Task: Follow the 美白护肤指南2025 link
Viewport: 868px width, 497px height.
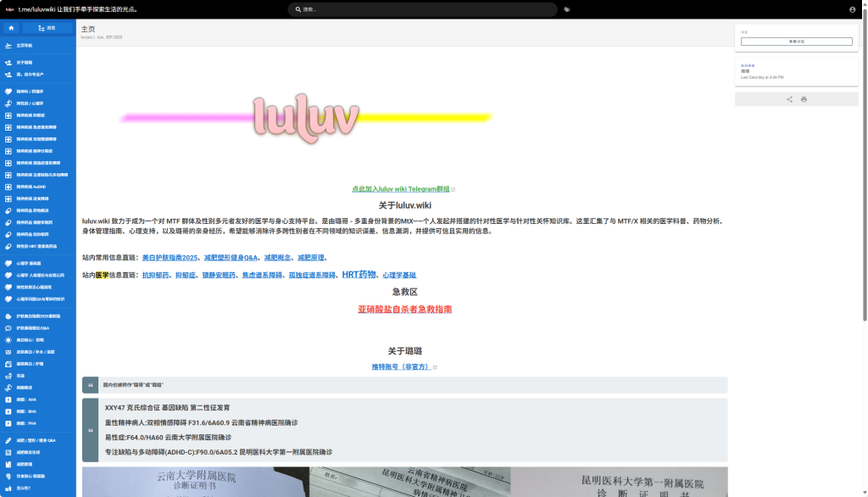Action: pyautogui.click(x=169, y=257)
